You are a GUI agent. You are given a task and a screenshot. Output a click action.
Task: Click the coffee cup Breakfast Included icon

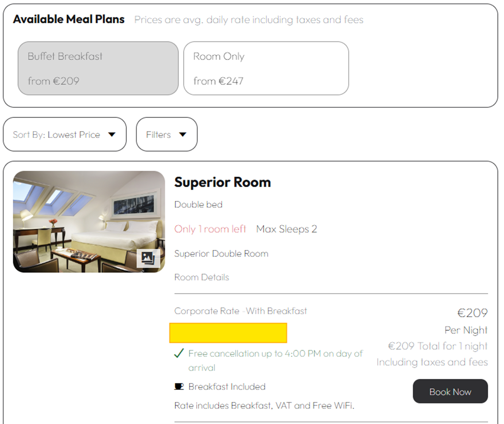(x=179, y=387)
